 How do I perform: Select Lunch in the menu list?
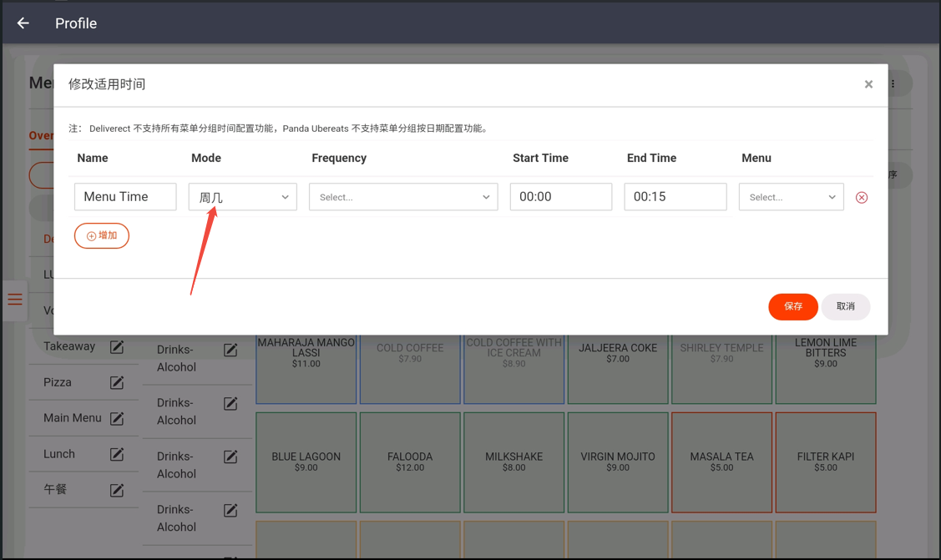(58, 454)
